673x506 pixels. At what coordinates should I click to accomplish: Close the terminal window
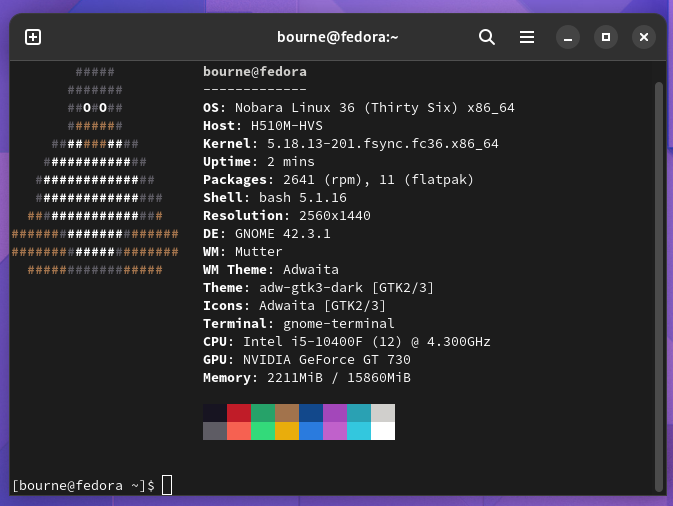tap(643, 37)
